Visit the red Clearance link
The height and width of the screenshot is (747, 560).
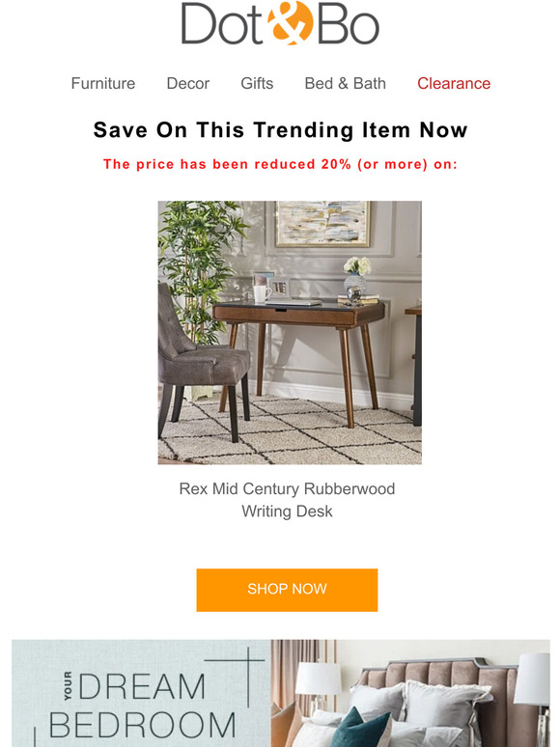(x=454, y=83)
